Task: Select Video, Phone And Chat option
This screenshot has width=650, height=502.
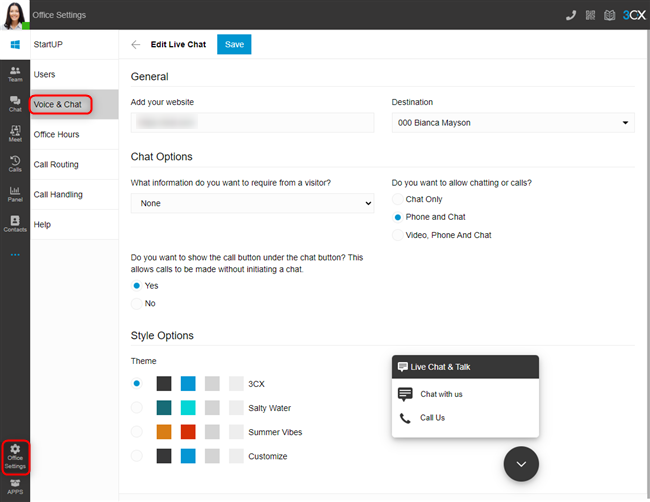Action: (398, 235)
